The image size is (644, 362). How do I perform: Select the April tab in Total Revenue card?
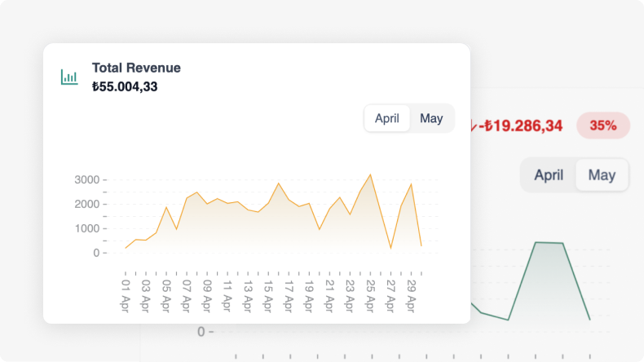(x=387, y=118)
